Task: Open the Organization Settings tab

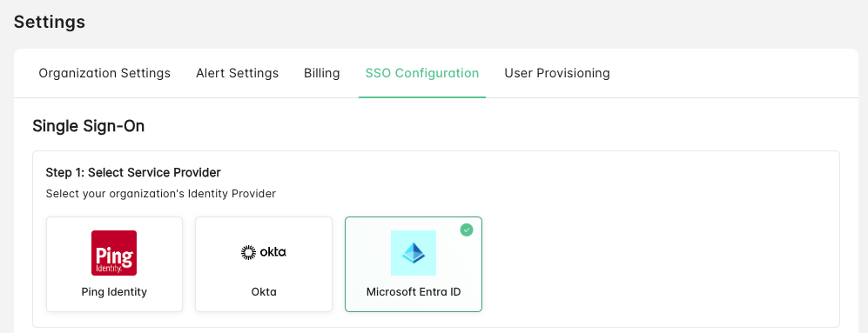Action: pos(104,73)
